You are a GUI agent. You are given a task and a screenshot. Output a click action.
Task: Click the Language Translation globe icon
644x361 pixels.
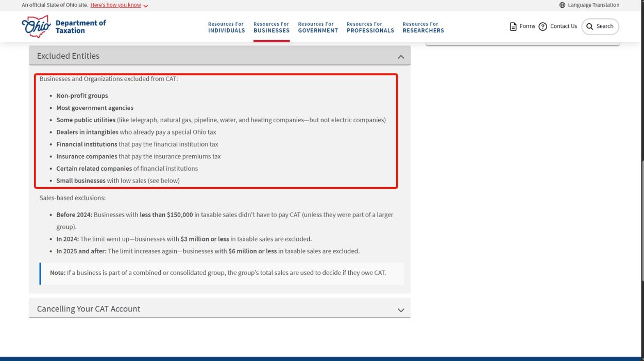(x=562, y=5)
